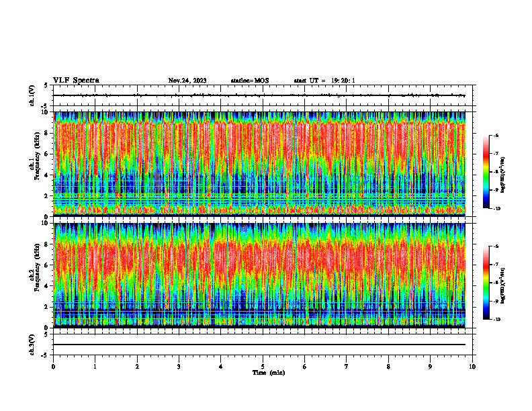This screenshot has width=532, height=411.
Task: Click the "ch.3(V)" waveform axis label
Action: pyautogui.click(x=32, y=345)
